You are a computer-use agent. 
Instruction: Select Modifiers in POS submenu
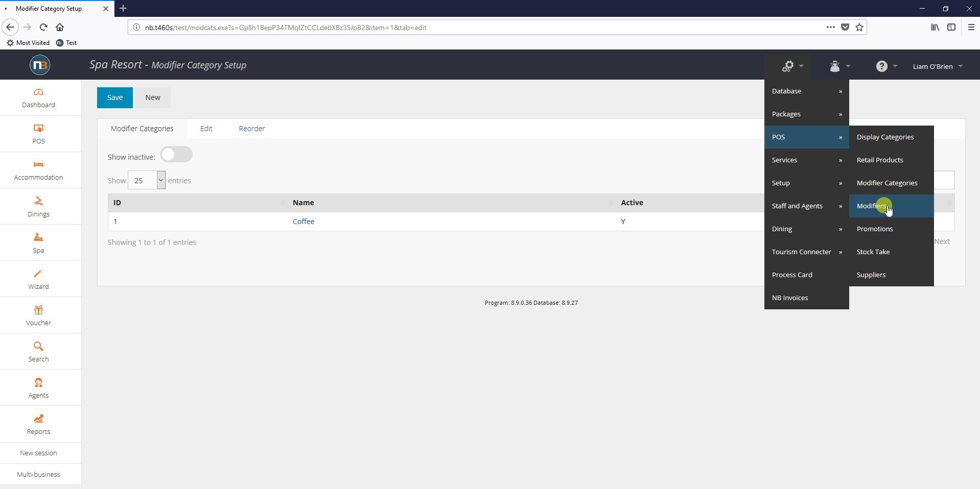[892, 206]
